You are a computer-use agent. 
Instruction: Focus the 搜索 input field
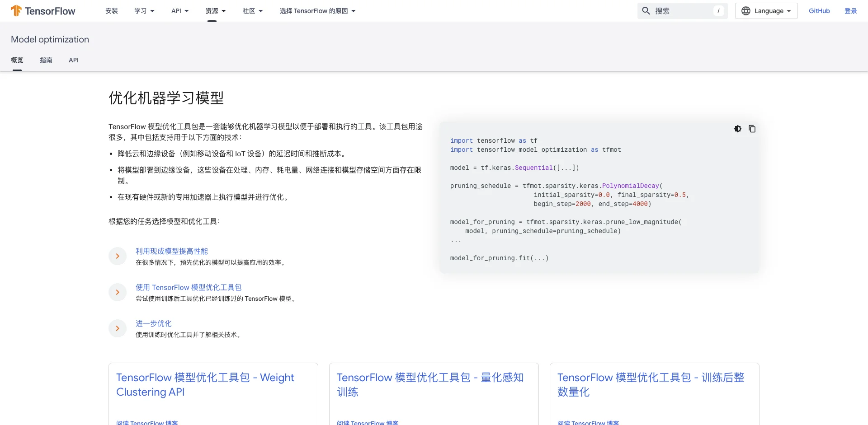pos(683,11)
